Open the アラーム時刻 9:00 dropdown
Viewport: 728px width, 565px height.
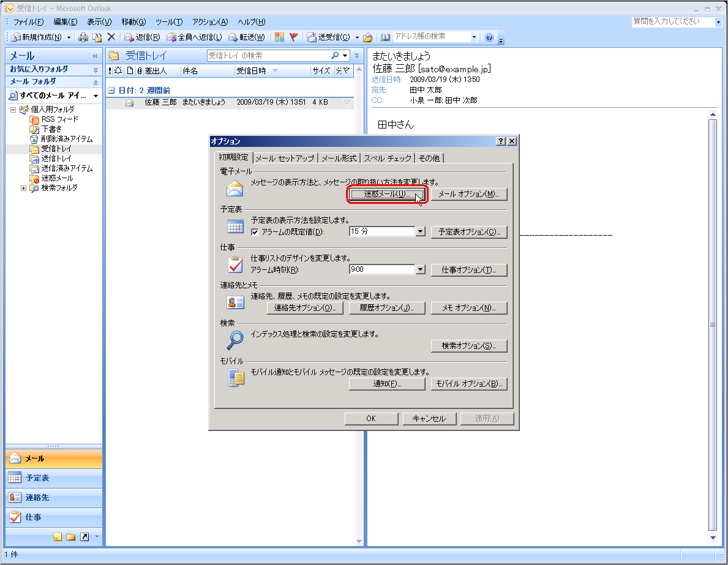click(420, 269)
